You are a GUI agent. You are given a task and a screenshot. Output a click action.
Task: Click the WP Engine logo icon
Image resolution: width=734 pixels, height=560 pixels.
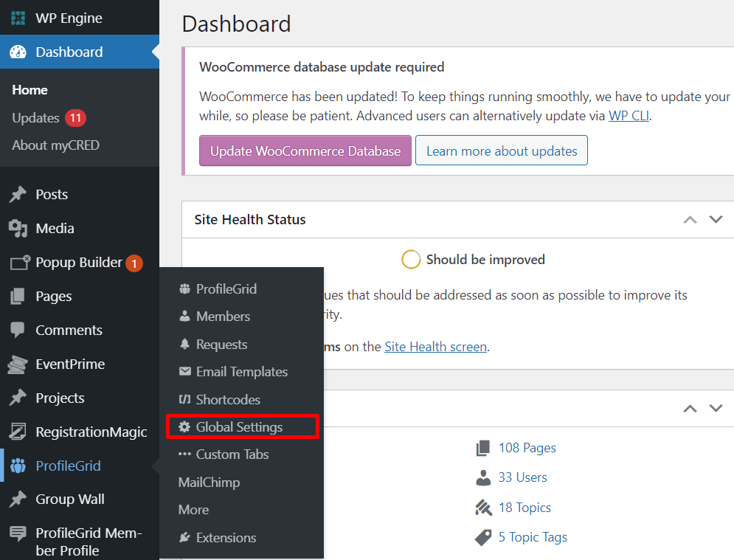tap(18, 16)
